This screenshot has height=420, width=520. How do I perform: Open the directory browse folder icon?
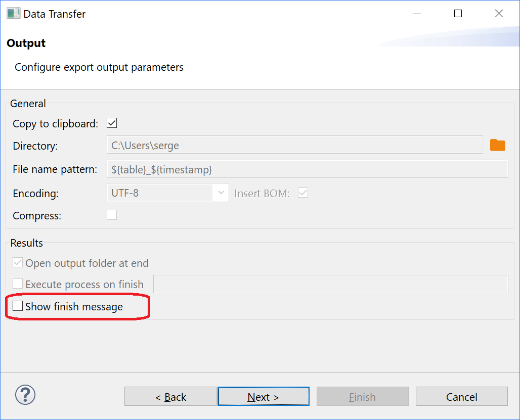pos(498,145)
